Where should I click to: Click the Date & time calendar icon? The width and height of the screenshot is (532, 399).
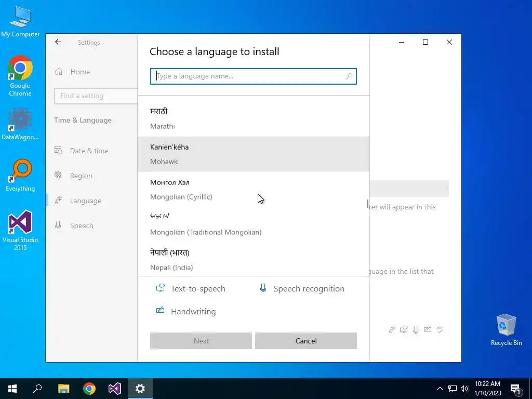[x=58, y=150]
